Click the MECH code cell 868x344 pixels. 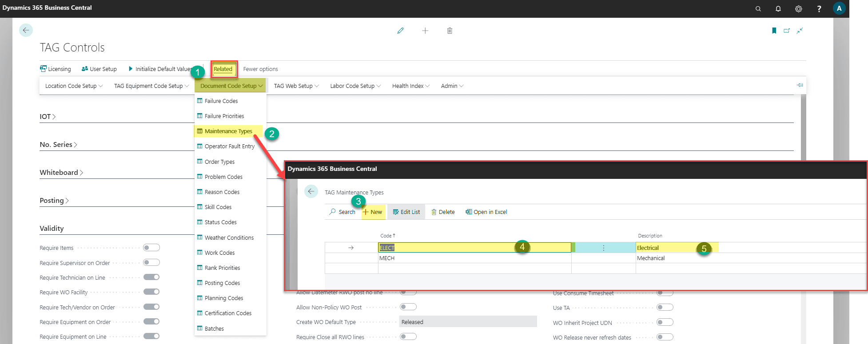pyautogui.click(x=475, y=258)
